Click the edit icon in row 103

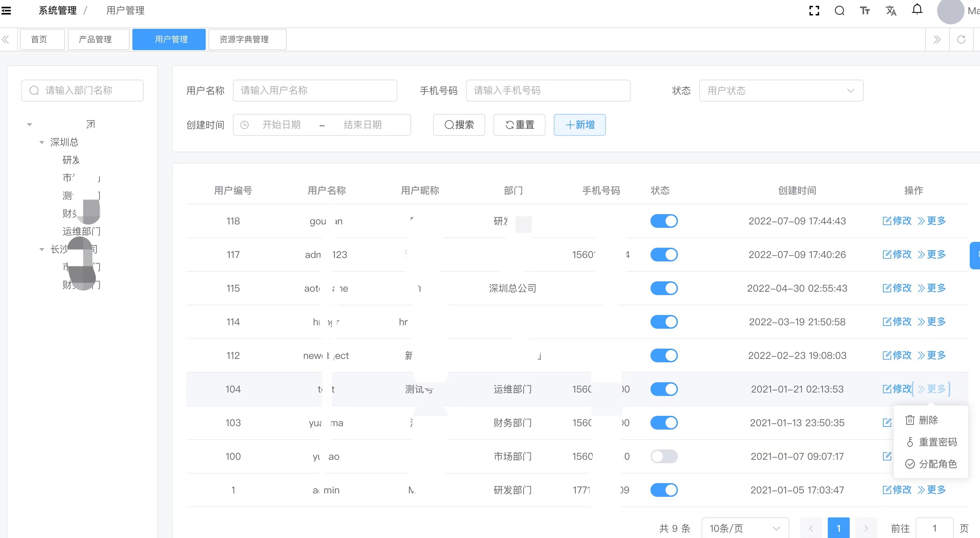(x=887, y=422)
